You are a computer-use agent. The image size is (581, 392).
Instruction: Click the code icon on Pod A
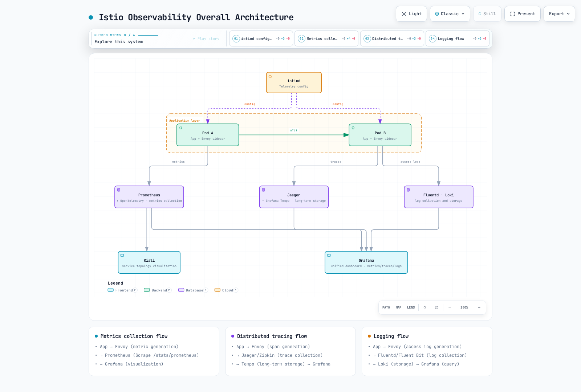point(180,128)
